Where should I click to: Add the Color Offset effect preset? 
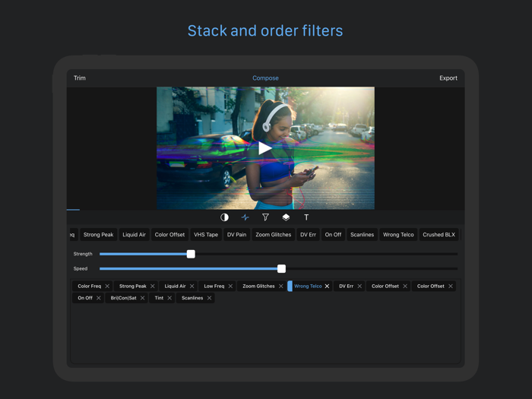tap(169, 235)
